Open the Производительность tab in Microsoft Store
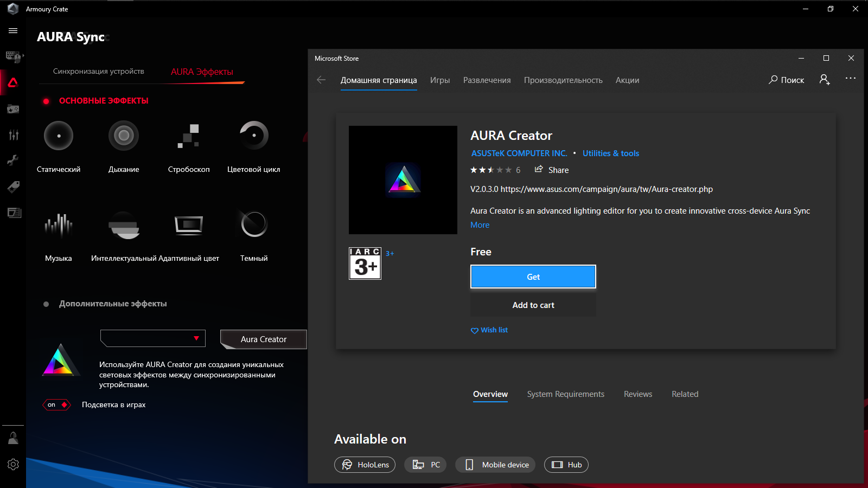This screenshot has height=488, width=868. point(563,80)
